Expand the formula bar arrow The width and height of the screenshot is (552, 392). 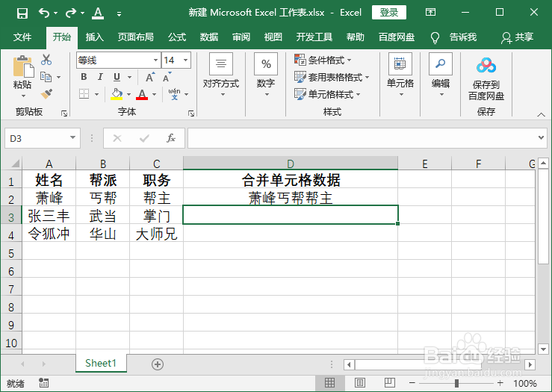(x=541, y=137)
